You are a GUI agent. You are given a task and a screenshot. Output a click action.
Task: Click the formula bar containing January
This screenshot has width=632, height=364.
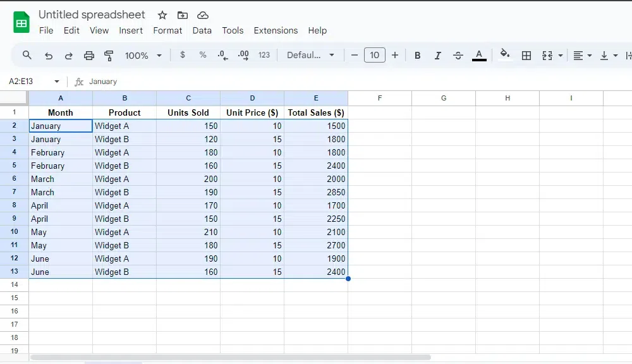[x=355, y=82]
